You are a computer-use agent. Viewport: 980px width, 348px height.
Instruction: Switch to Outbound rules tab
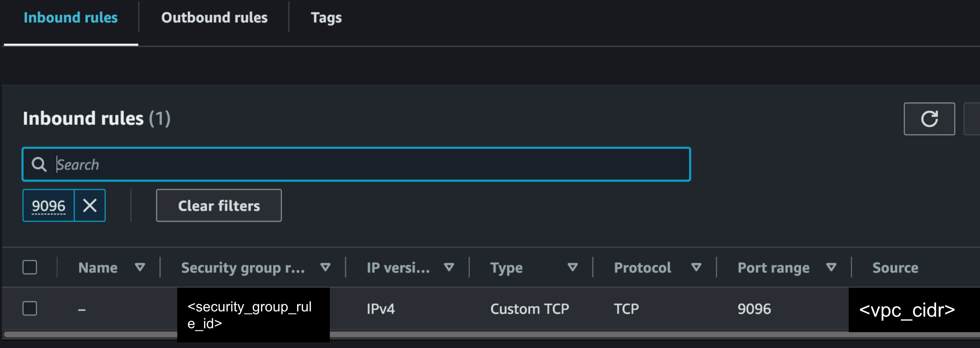point(214,17)
